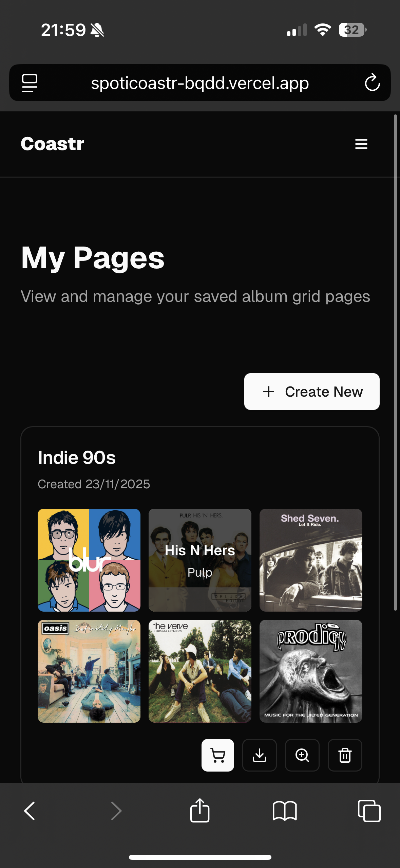This screenshot has height=868, width=400.
Task: Tap the Safari share icon
Action: point(200,810)
